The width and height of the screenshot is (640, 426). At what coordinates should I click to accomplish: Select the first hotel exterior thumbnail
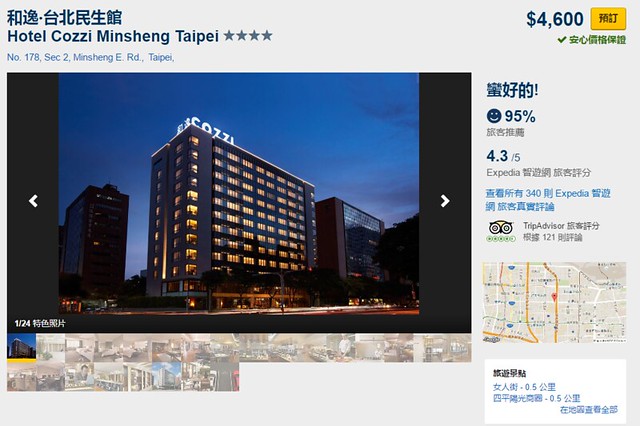(x=22, y=348)
